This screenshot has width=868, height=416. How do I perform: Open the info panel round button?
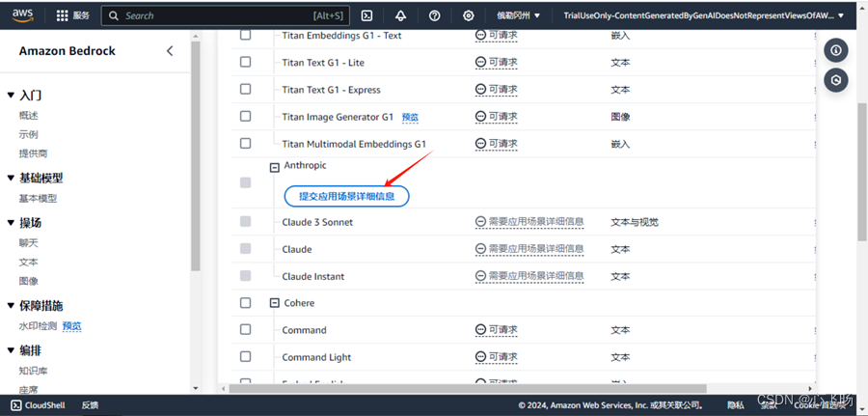click(836, 50)
